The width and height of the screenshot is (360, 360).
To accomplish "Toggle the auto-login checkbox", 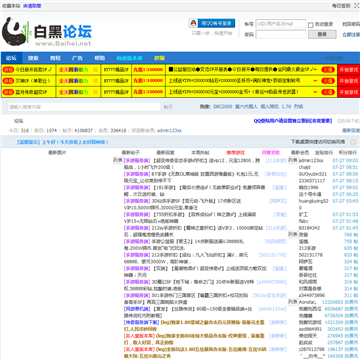I will (x=311, y=25).
